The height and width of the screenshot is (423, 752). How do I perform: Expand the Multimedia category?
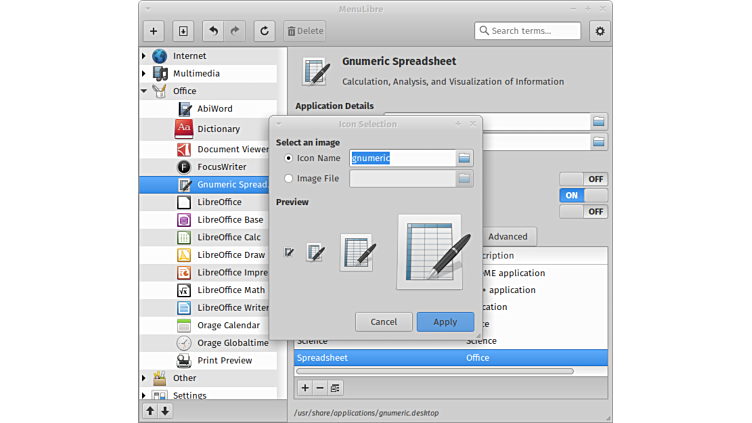tap(144, 74)
